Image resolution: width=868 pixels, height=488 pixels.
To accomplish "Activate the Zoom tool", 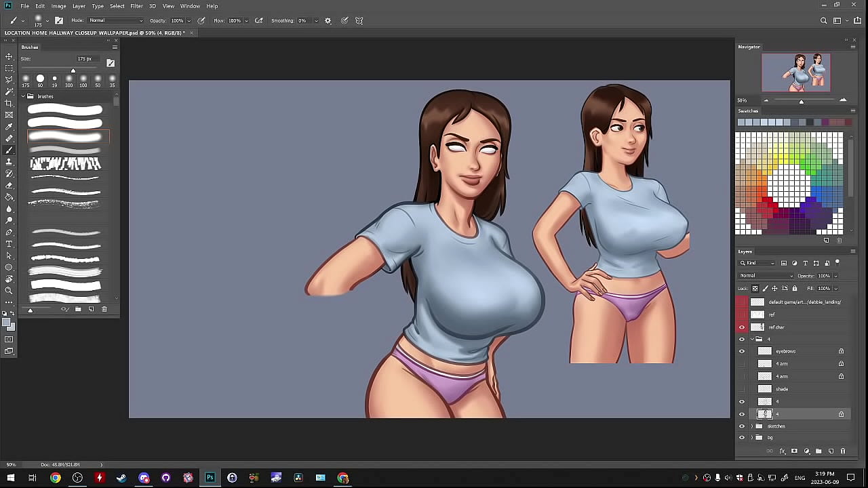I will point(9,290).
